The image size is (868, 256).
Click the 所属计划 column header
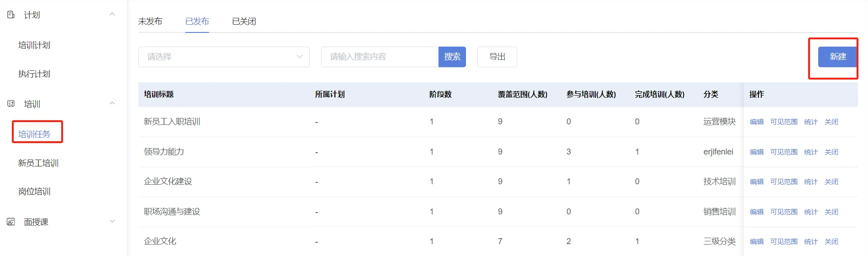(x=330, y=94)
